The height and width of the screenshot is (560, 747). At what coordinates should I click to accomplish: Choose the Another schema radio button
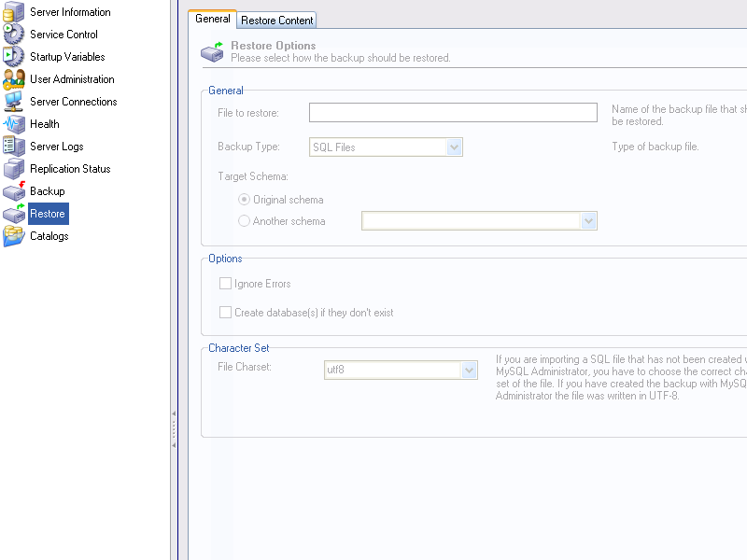tap(245, 221)
